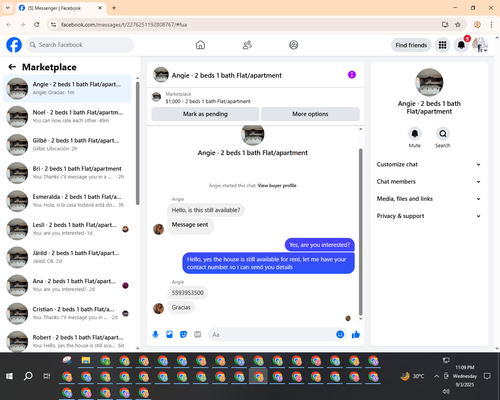
Task: Open Task View on taskbar
Action: 47,376
